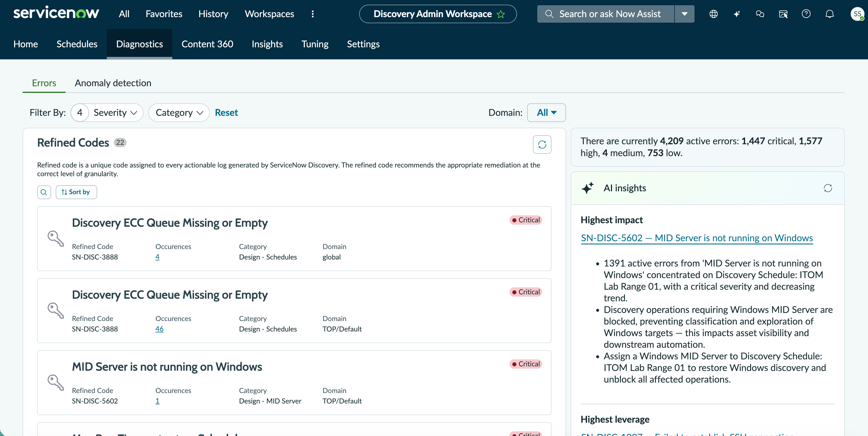This screenshot has width=868, height=436.
Task: Click the global domain value
Action: (x=332, y=257)
